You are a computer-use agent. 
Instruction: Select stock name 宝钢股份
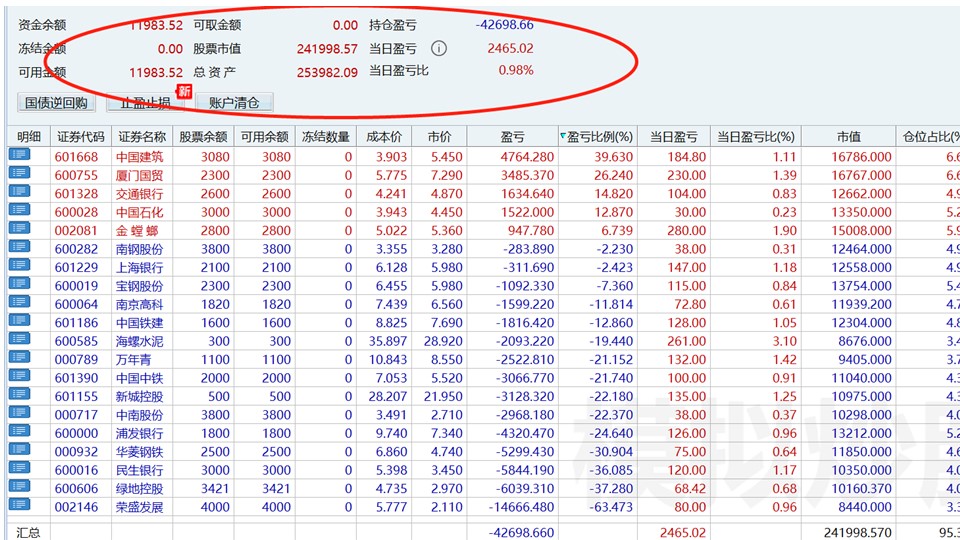(140, 286)
